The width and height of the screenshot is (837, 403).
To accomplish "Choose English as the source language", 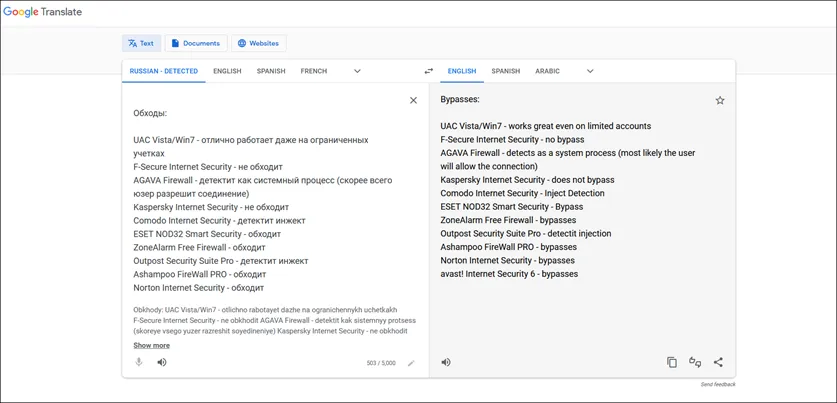I will pos(227,71).
